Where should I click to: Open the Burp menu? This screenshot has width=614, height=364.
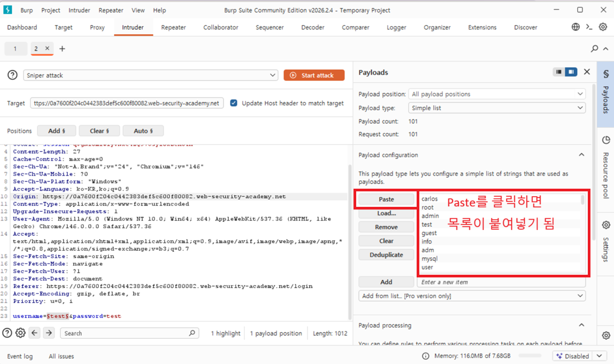[x=27, y=10]
